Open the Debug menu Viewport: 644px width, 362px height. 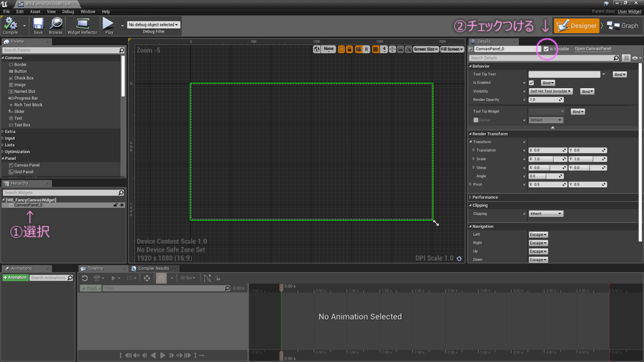click(x=68, y=12)
